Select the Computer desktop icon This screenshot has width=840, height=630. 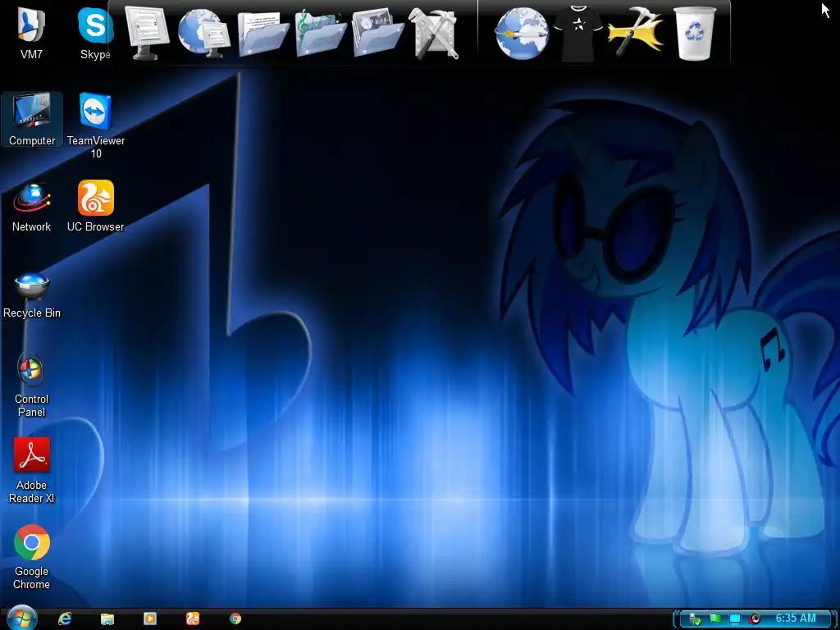click(x=32, y=120)
